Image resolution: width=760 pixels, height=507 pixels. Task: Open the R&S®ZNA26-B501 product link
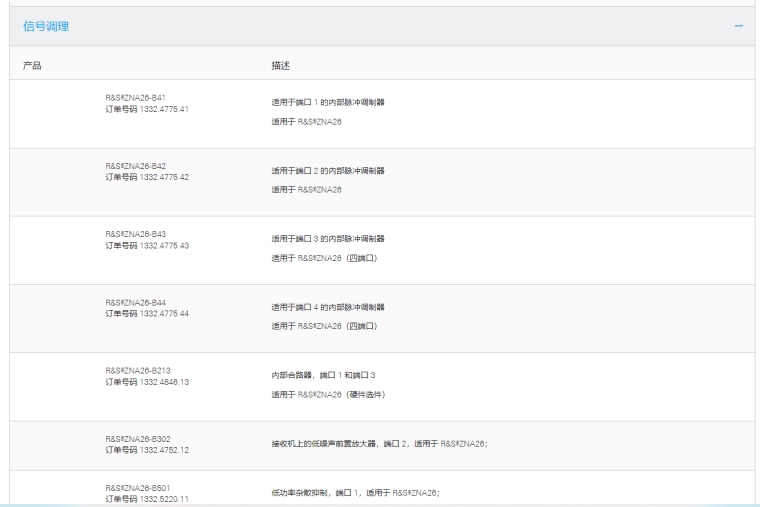pyautogui.click(x=137, y=488)
